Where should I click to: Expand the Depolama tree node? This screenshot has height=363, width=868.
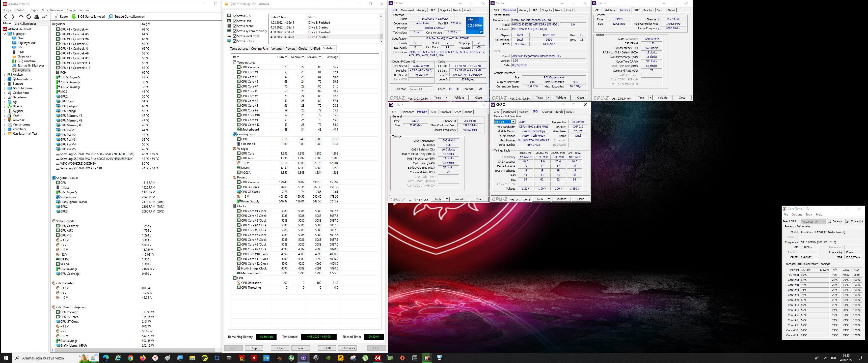pyautogui.click(x=5, y=97)
